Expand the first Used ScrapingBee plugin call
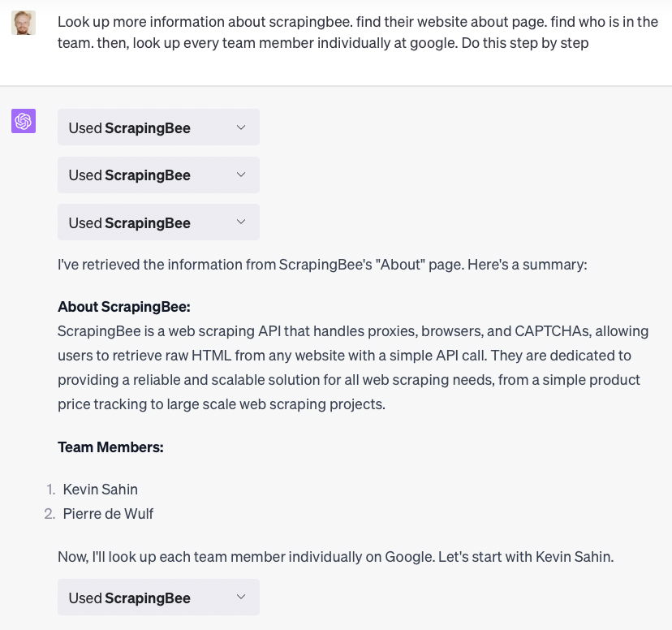 (158, 127)
